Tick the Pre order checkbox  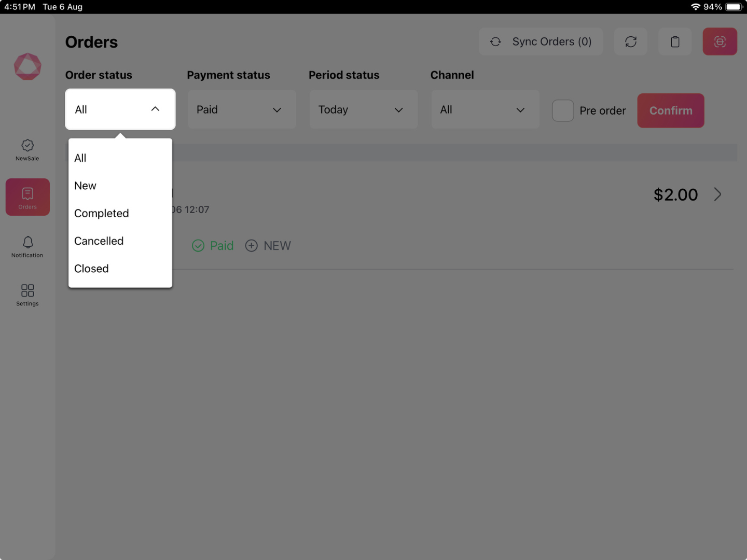(562, 110)
